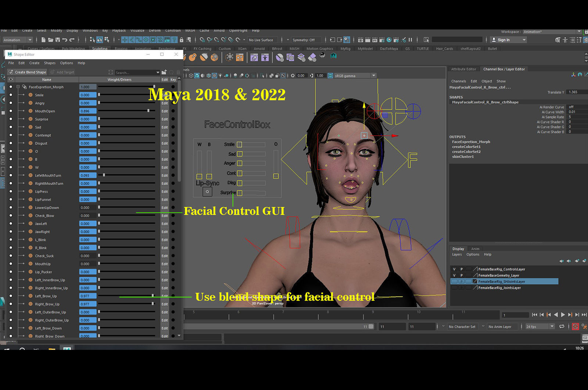Toggle the red auto keyframe icon
The width and height of the screenshot is (588, 390).
coord(575,326)
